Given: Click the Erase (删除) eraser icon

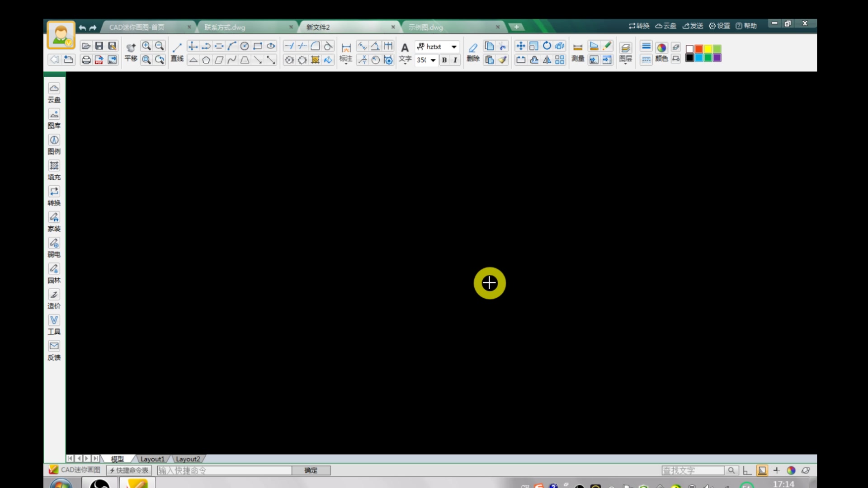Looking at the screenshot, I should (473, 52).
